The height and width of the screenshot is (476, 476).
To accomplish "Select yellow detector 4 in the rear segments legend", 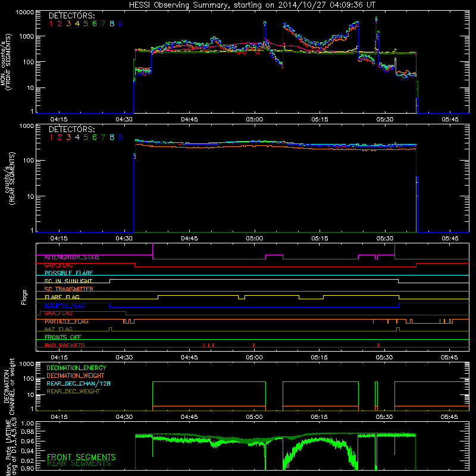I will [77, 137].
